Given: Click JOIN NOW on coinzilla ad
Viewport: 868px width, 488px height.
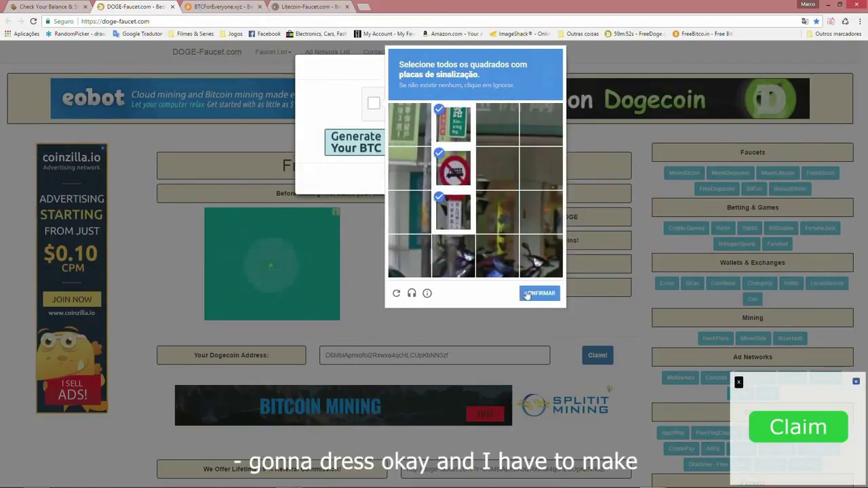Looking at the screenshot, I should [x=72, y=300].
